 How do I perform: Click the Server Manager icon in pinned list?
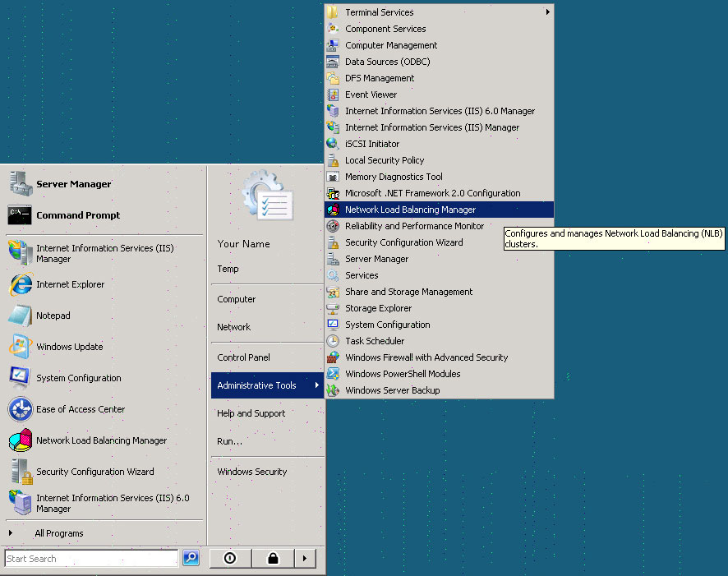point(20,184)
